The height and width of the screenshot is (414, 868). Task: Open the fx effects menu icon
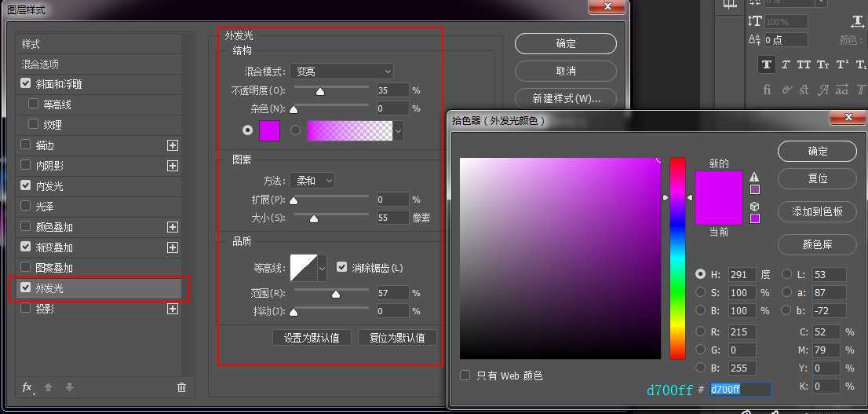[27, 387]
